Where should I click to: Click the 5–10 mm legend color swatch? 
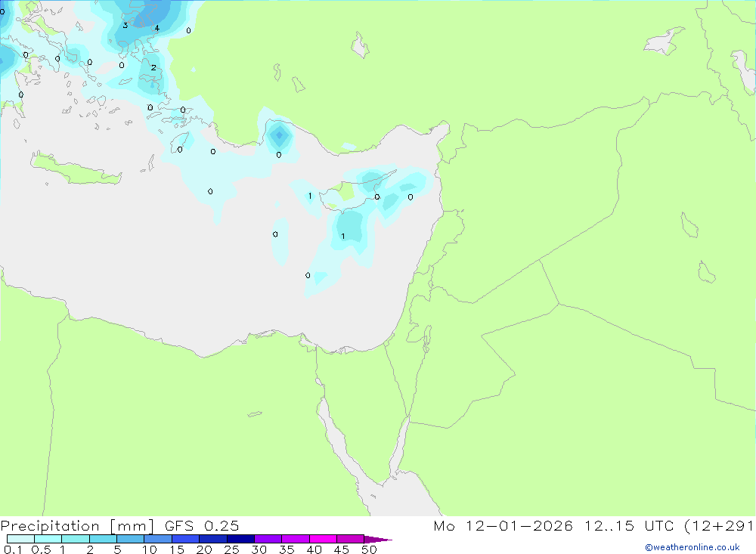click(x=131, y=539)
